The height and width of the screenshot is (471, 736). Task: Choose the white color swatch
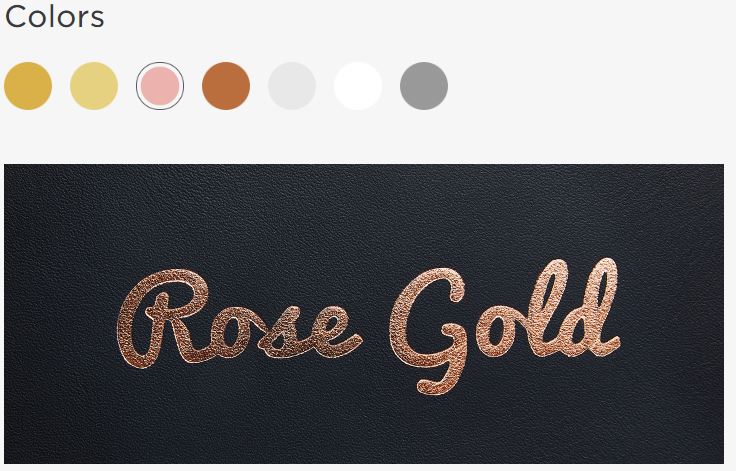click(358, 86)
